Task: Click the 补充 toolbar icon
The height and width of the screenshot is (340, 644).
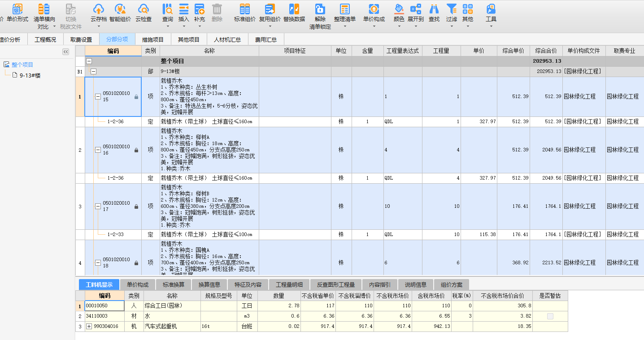Action: pyautogui.click(x=200, y=9)
